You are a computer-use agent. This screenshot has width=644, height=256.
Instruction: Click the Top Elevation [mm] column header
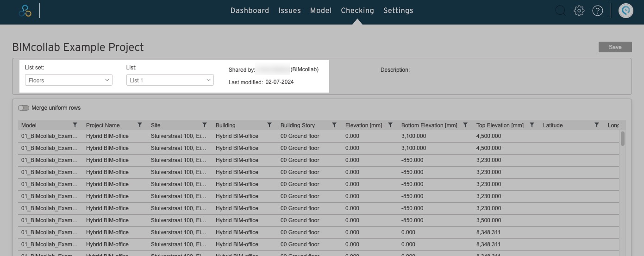(x=500, y=125)
